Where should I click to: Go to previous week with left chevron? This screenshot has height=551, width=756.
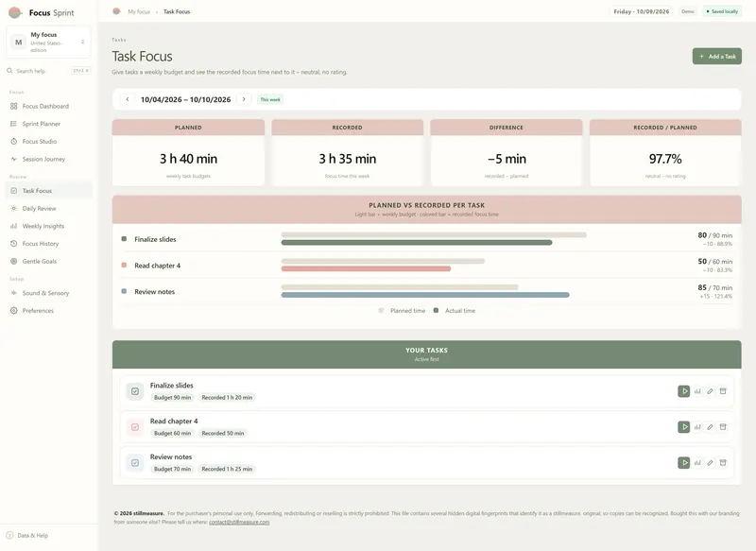tap(128, 99)
